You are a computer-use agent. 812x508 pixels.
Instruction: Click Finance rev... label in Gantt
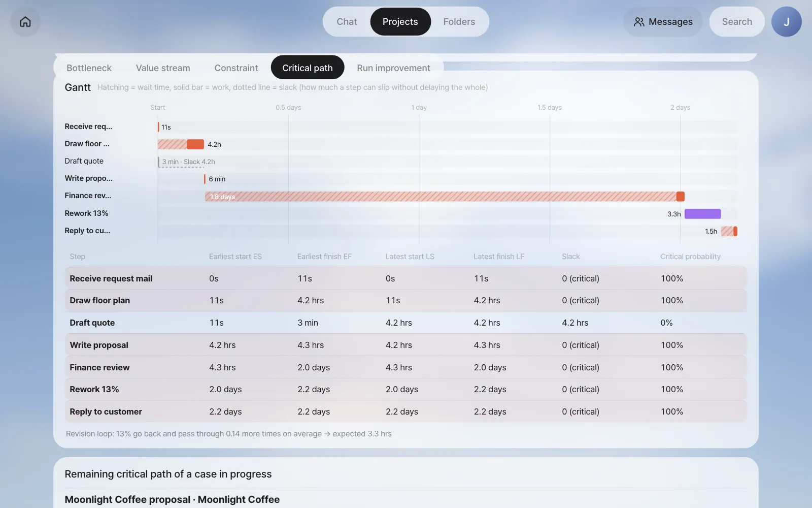click(88, 196)
